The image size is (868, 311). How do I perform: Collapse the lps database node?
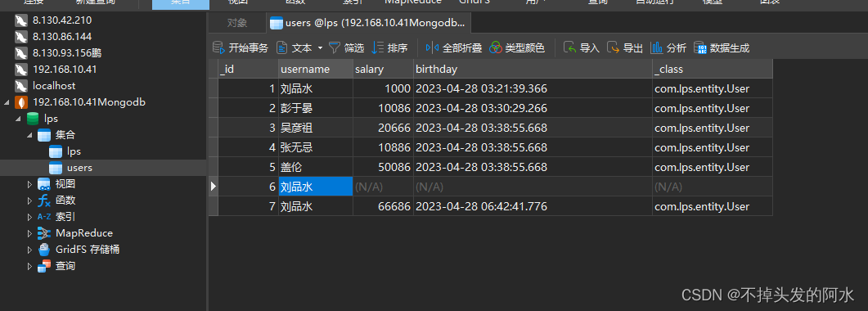(x=18, y=119)
